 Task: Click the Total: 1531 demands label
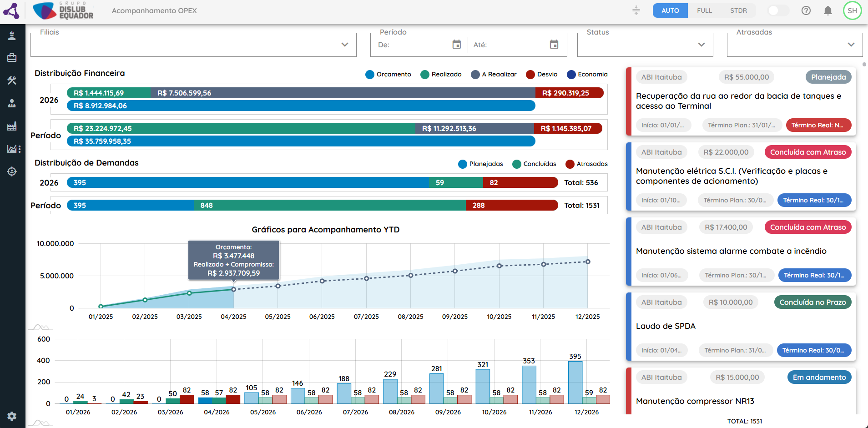(582, 205)
